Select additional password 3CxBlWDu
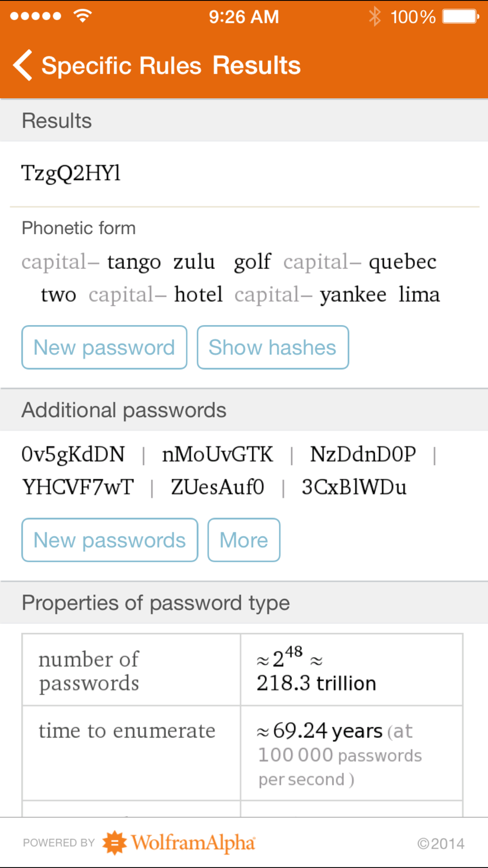488x868 pixels. pos(354,487)
